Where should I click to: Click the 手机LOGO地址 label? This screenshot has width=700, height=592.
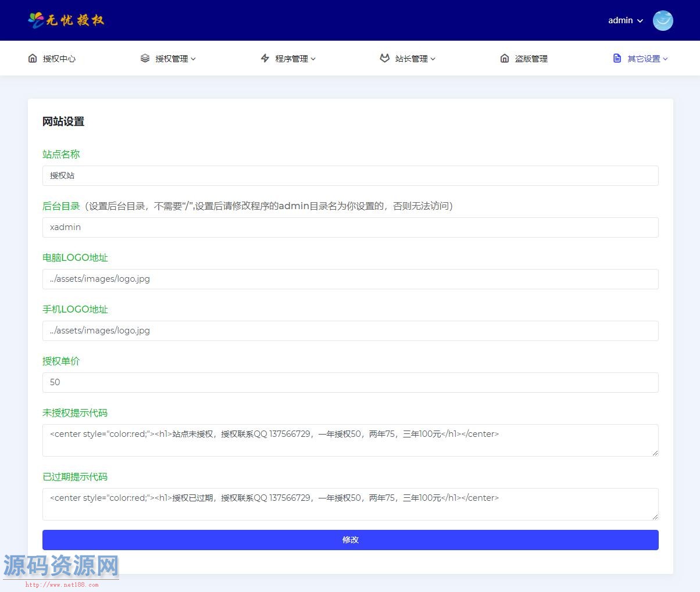[75, 309]
